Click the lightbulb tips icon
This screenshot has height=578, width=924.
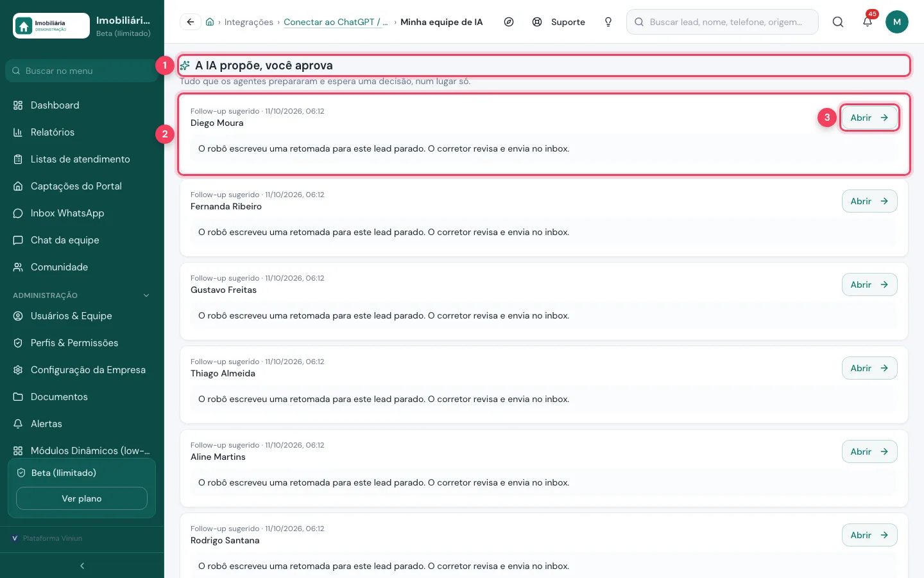click(608, 22)
